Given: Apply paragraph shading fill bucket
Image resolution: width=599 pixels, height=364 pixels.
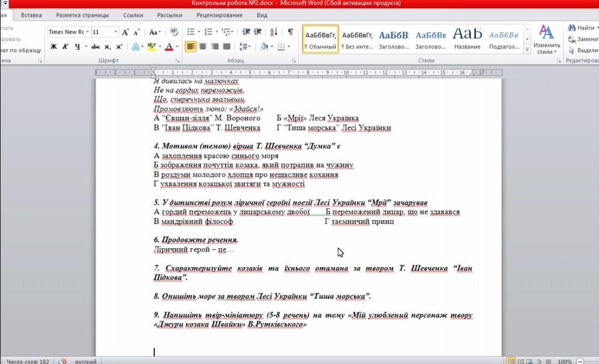Looking at the screenshot, I should pyautogui.click(x=264, y=47).
